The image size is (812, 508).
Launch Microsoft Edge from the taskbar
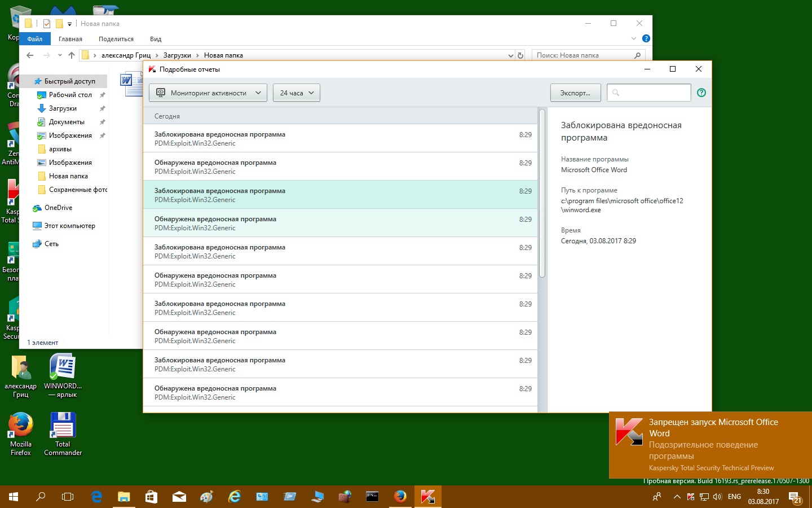[x=96, y=497]
